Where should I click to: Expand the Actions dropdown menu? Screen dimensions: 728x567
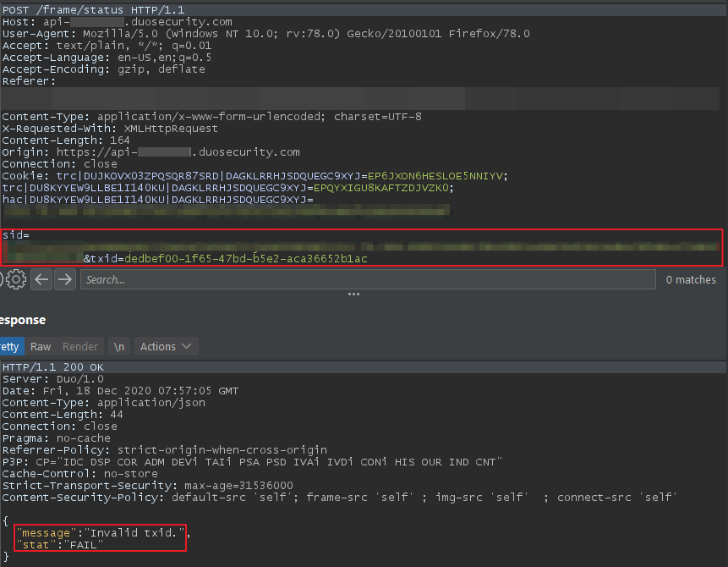[166, 346]
